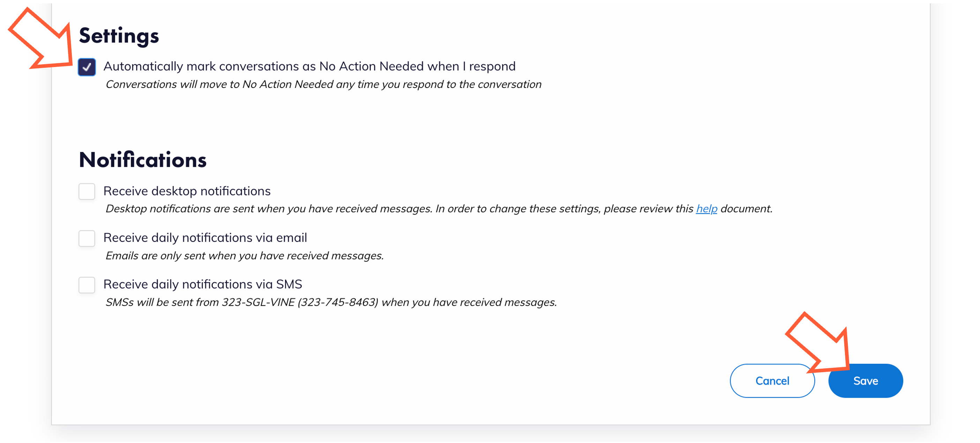980x443 pixels.
Task: Toggle desktop notifications off again
Action: point(87,191)
